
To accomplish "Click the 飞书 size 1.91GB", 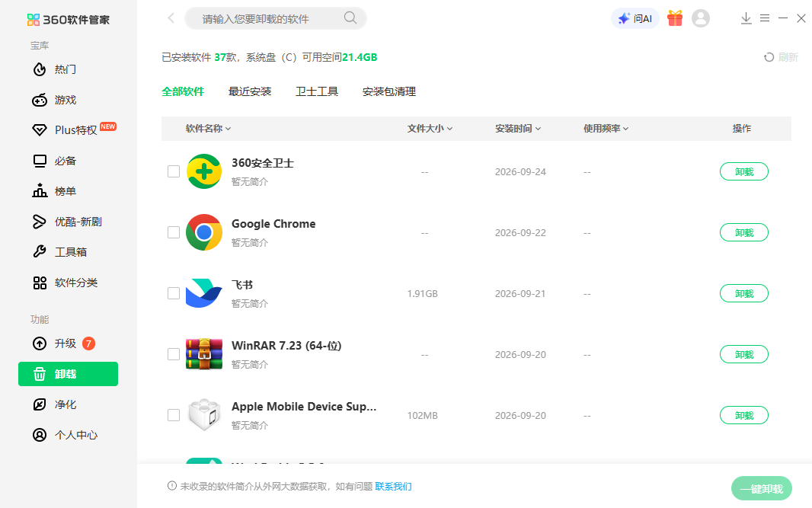I will [x=422, y=294].
